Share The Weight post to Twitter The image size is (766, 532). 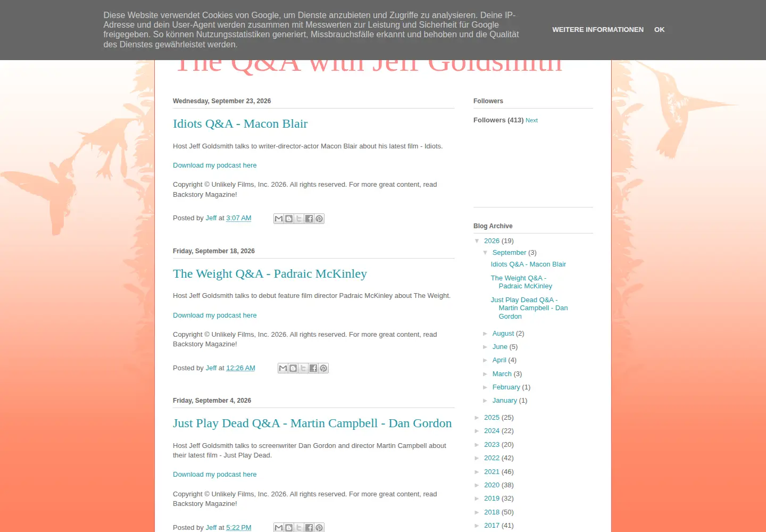(303, 368)
